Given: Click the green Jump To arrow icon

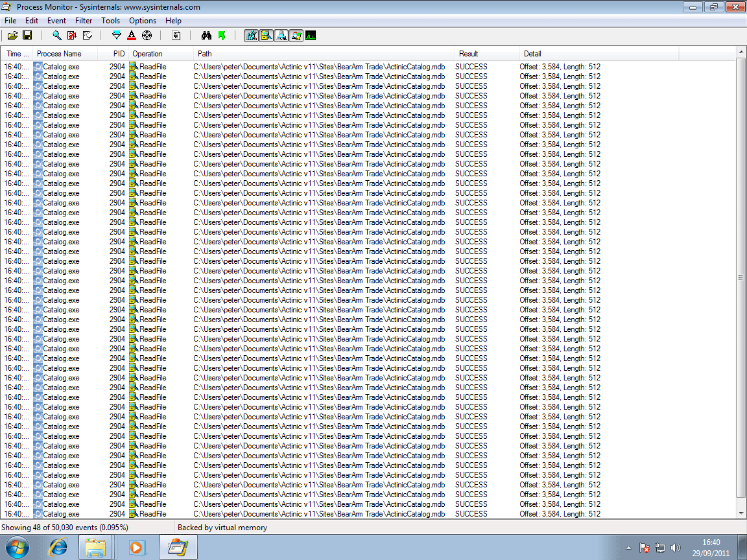Looking at the screenshot, I should pyautogui.click(x=222, y=36).
